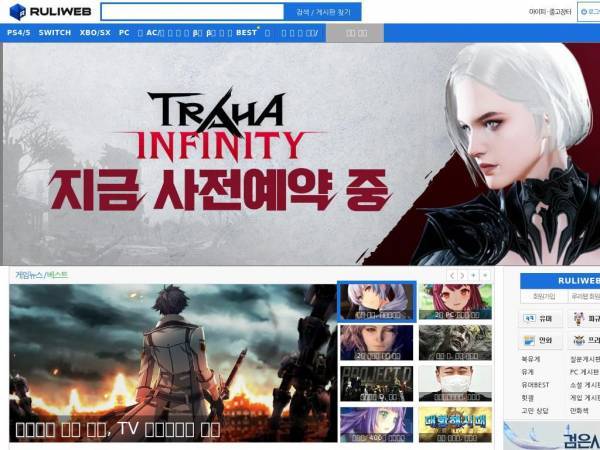
Task: Click the Ruliweb cube logo icon
Action: point(17,12)
